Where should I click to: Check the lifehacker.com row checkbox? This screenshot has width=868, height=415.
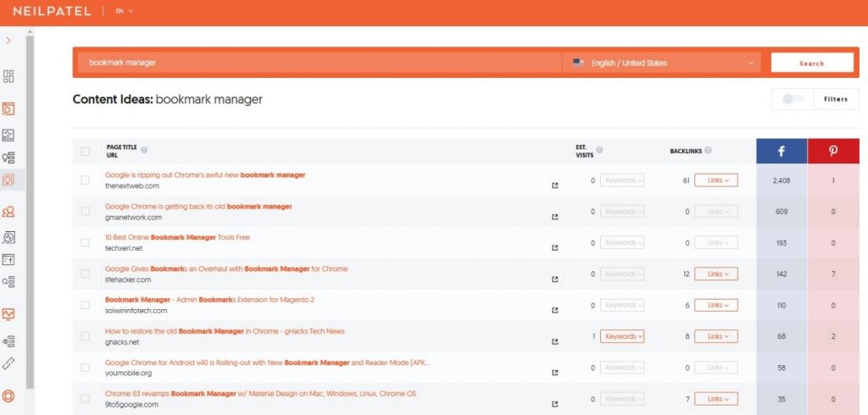point(86,274)
